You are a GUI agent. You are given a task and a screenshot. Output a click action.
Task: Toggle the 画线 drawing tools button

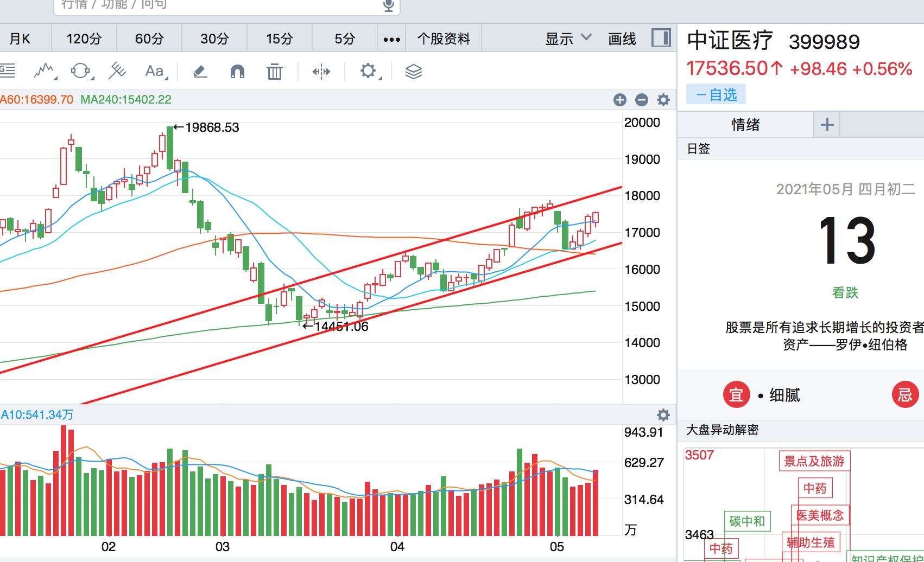coord(622,39)
